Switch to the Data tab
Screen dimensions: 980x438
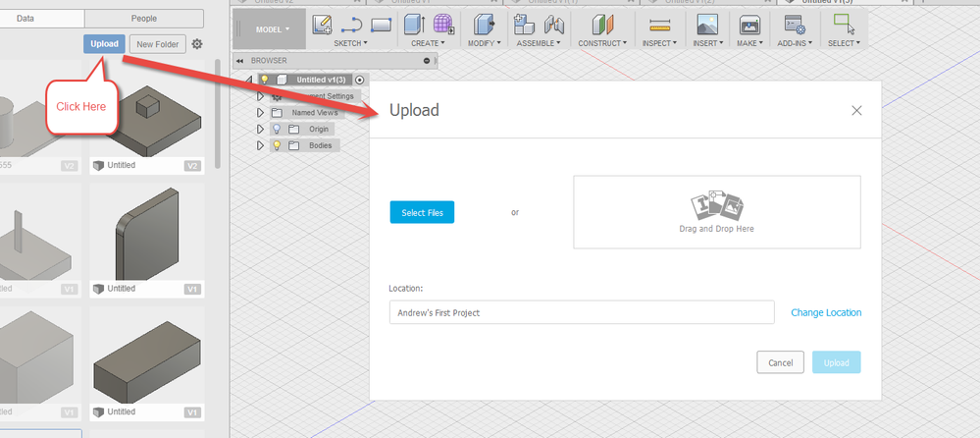(25, 19)
